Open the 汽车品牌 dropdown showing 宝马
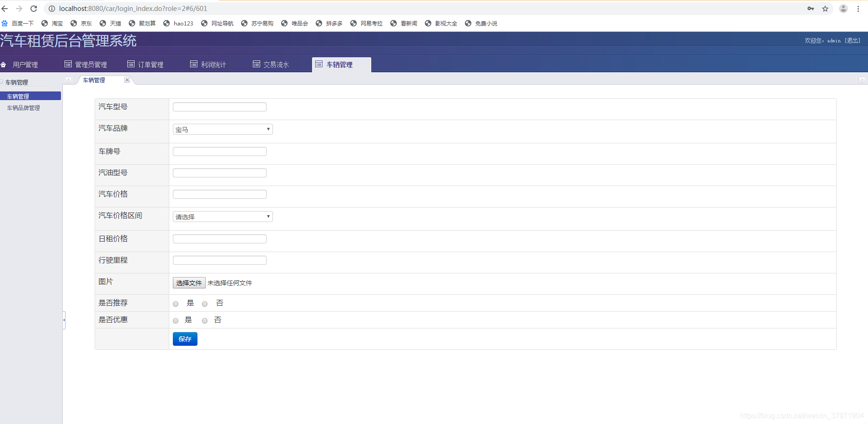This screenshot has width=868, height=424. point(223,129)
